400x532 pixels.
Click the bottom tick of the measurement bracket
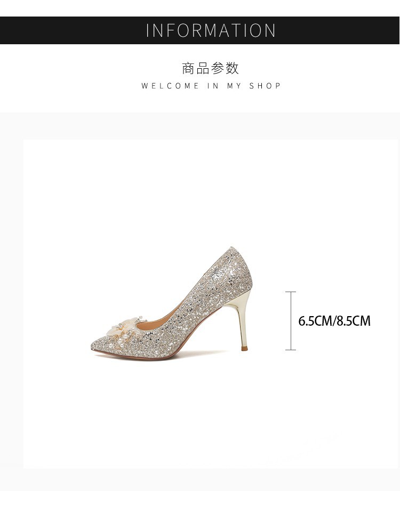coord(291,350)
